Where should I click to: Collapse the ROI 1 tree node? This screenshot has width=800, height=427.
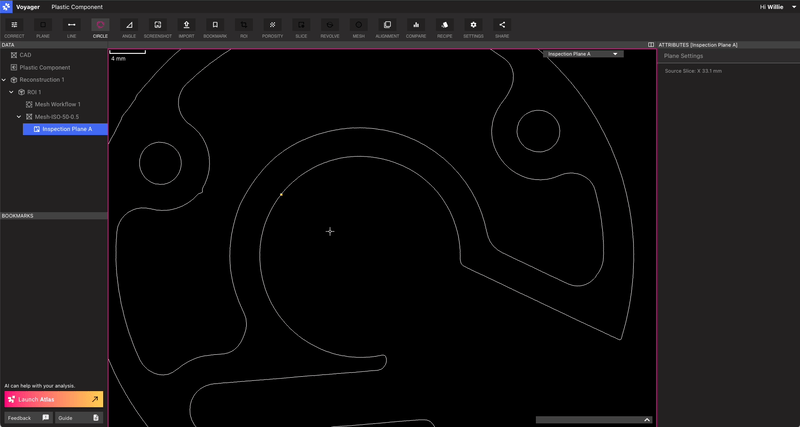click(12, 92)
